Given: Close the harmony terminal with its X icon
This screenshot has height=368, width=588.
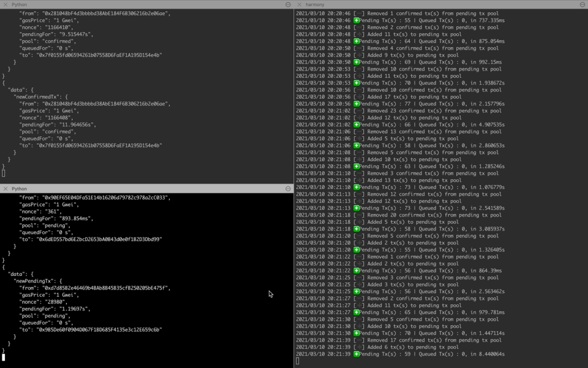Looking at the screenshot, I should 298,4.
